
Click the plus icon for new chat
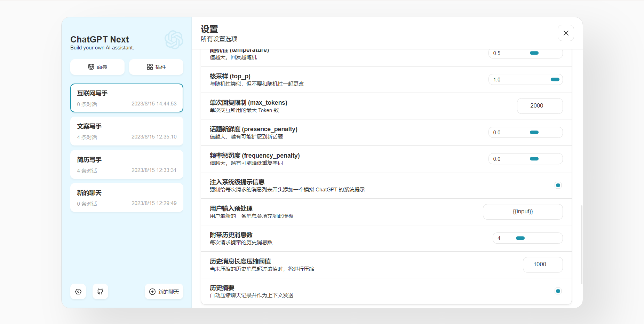(x=152, y=292)
